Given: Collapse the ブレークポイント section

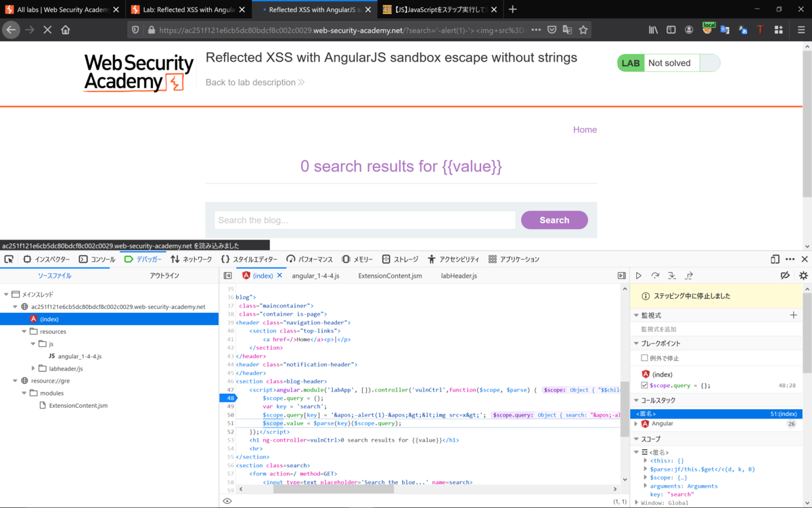Looking at the screenshot, I should [x=636, y=343].
